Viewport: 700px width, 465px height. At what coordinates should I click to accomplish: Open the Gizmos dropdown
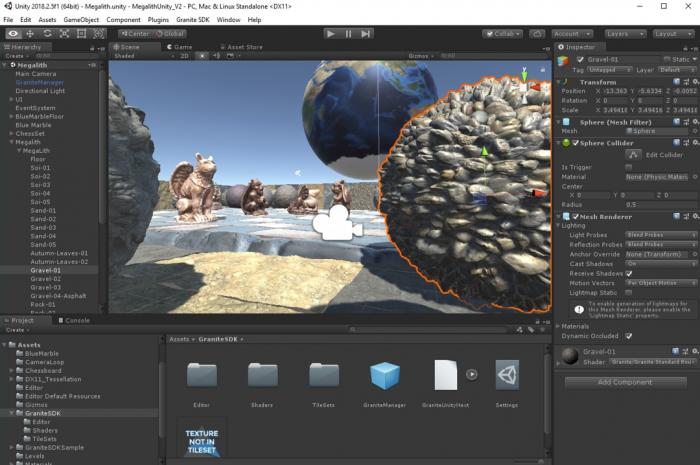coord(421,56)
